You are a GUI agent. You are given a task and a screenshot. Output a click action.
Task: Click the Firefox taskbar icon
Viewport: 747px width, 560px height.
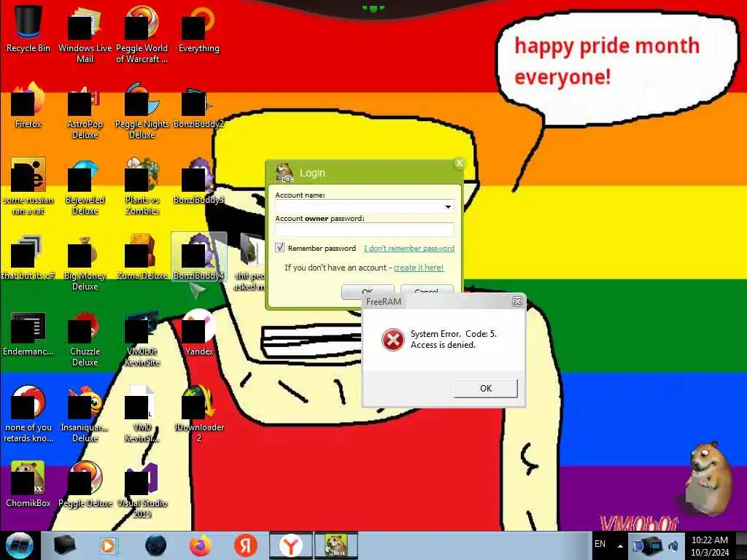(x=201, y=545)
